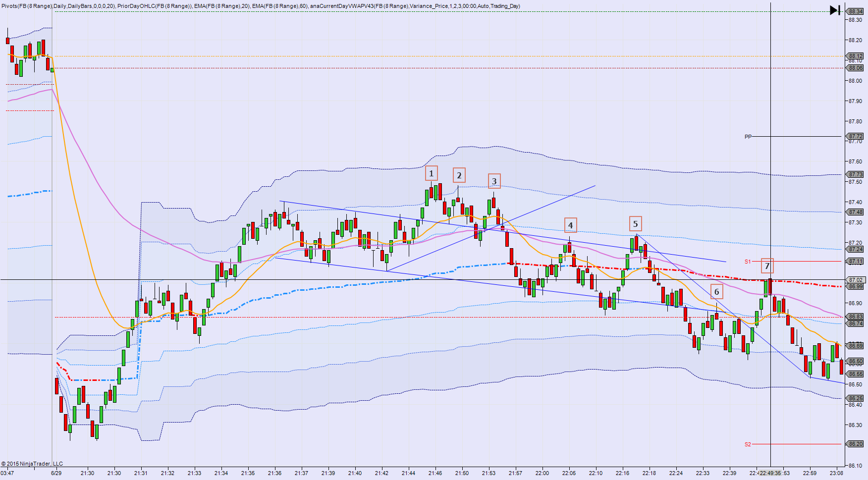
Task: Select the S2 support line label
Action: pos(748,444)
